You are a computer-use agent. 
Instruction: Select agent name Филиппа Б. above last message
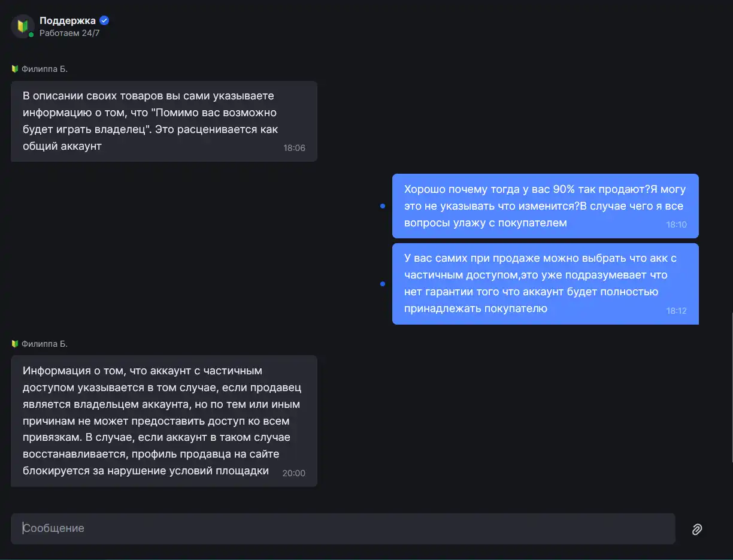(x=44, y=344)
